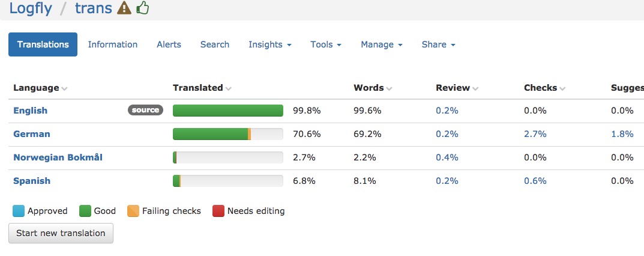
Task: Click the English source badge
Action: tap(145, 110)
